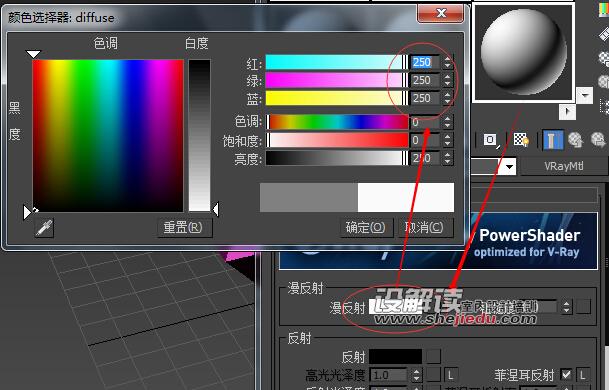This screenshot has width=609, height=390.
Task: Click L lock button beside 高光光泽度
Action: [451, 375]
